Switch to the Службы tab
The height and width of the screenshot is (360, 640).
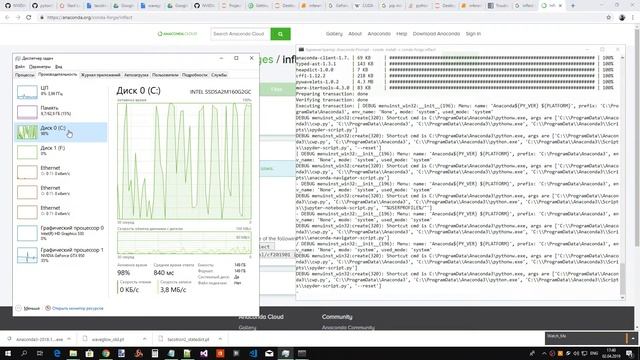point(219,75)
